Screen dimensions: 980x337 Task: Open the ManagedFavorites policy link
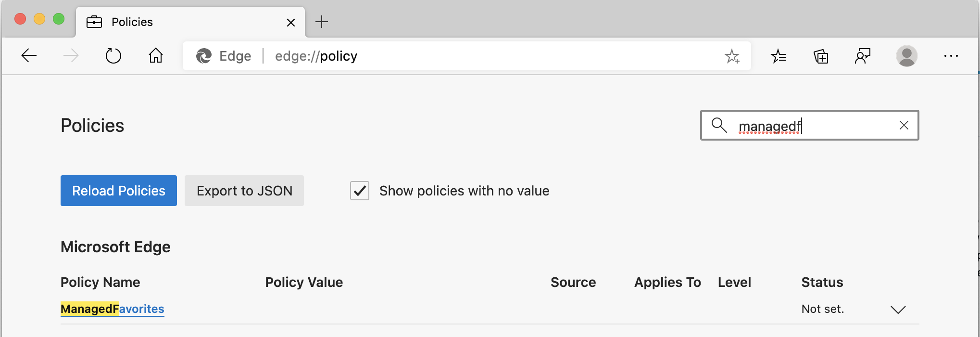(112, 309)
